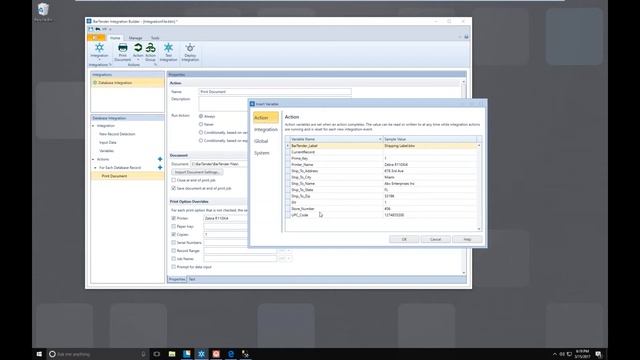Collapse For Each Database Record node
This screenshot has height=360, width=640.
96,168
